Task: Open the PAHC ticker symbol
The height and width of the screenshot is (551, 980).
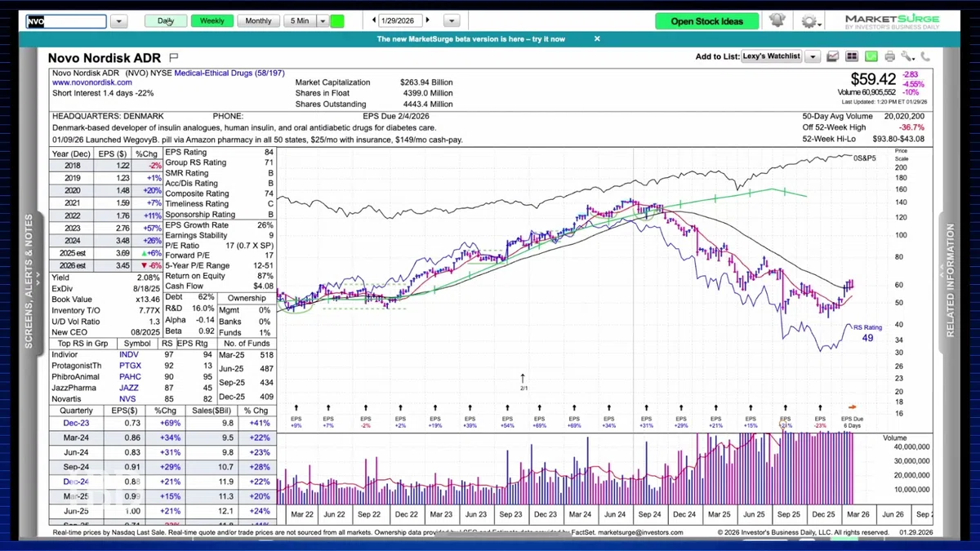Action: point(130,376)
